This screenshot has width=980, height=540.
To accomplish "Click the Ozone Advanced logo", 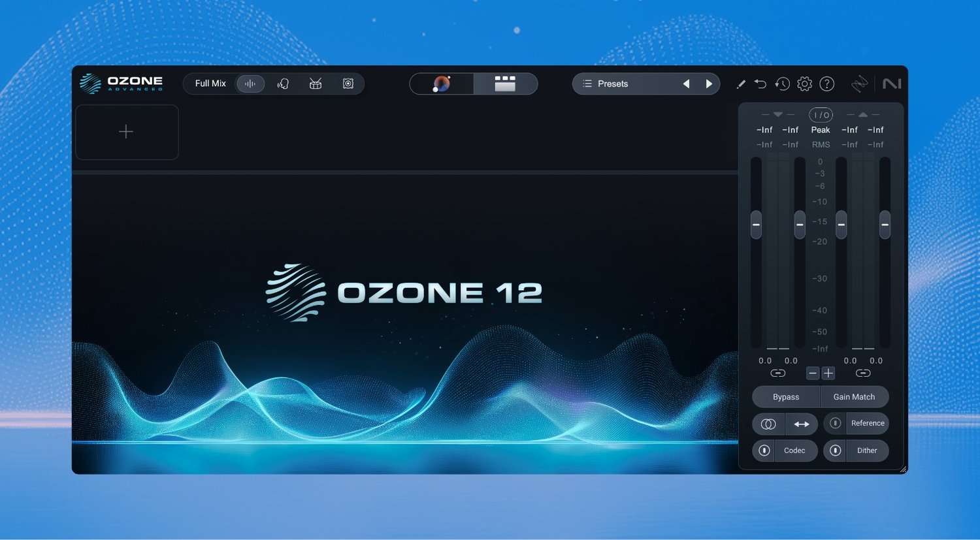I will [122, 84].
